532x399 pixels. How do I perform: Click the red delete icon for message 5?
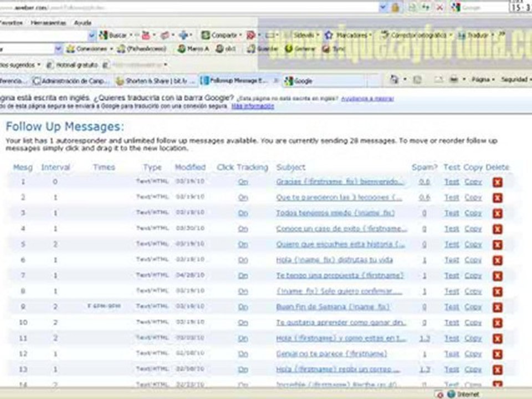(x=497, y=244)
